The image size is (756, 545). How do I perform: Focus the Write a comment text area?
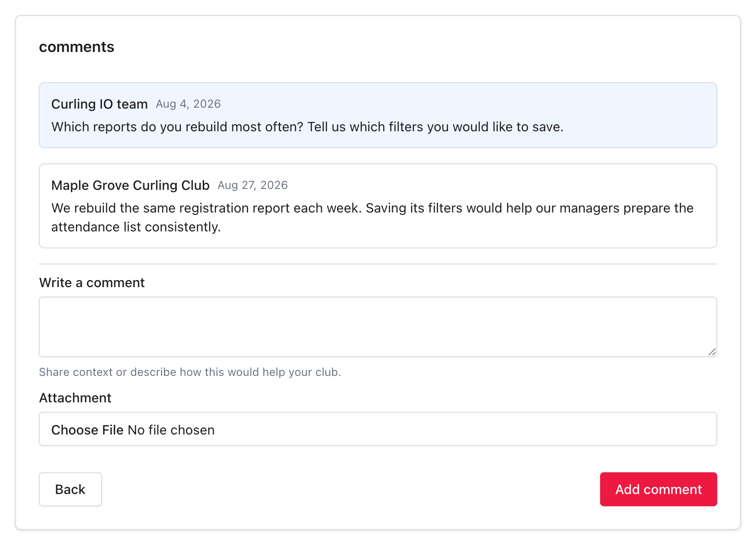pyautogui.click(x=378, y=327)
